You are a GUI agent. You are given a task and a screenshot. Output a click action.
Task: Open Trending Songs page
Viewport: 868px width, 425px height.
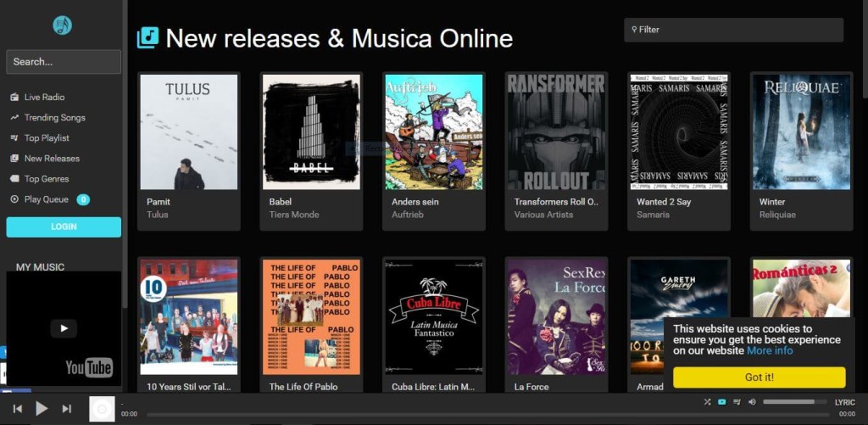pyautogui.click(x=55, y=117)
